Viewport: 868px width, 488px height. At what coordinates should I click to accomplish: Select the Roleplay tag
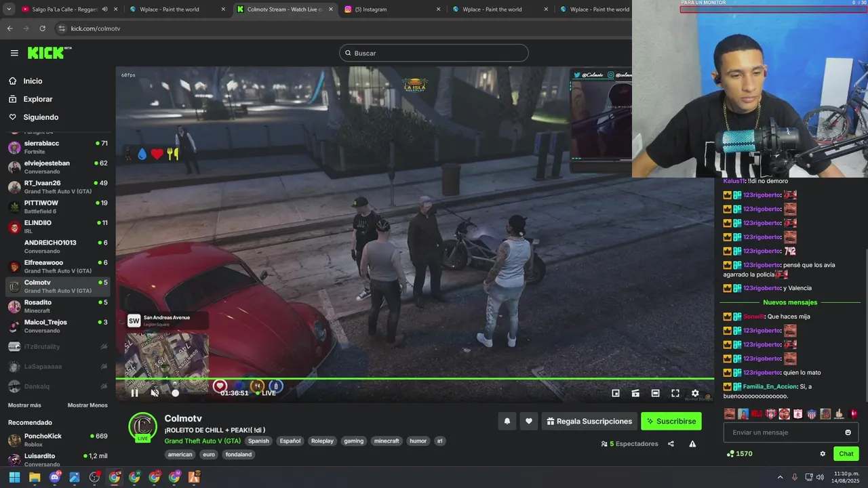[x=322, y=441]
